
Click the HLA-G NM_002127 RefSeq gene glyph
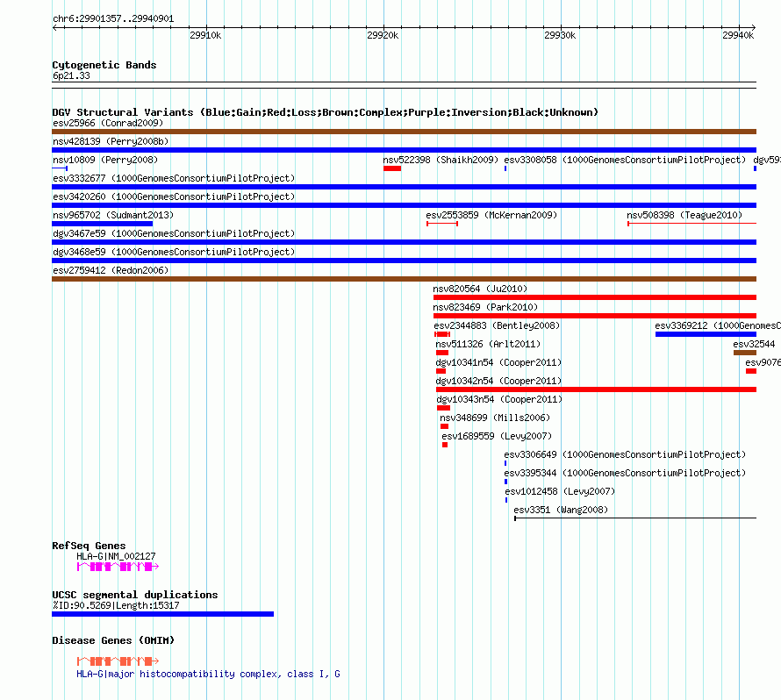click(118, 566)
